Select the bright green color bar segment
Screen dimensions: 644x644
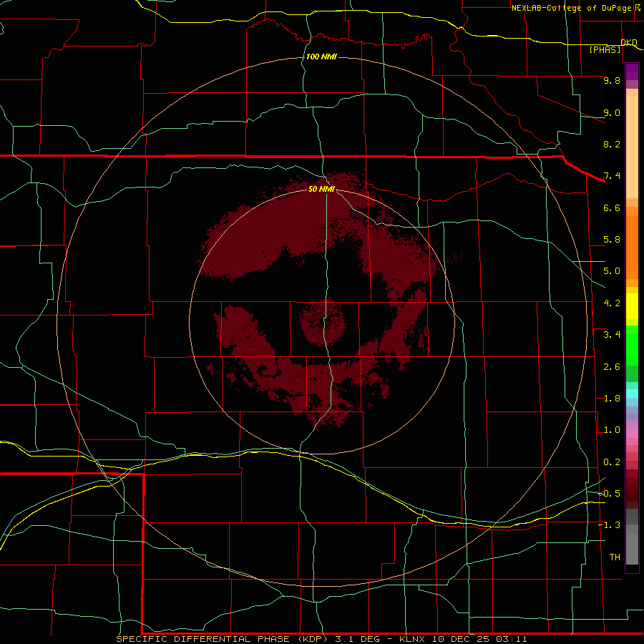(632, 345)
